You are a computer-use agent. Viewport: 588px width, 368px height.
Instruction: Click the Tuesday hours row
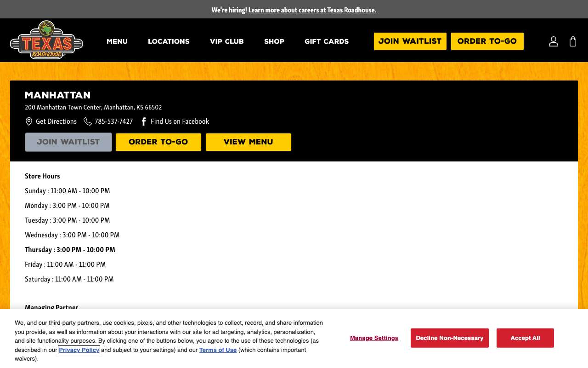(x=68, y=220)
